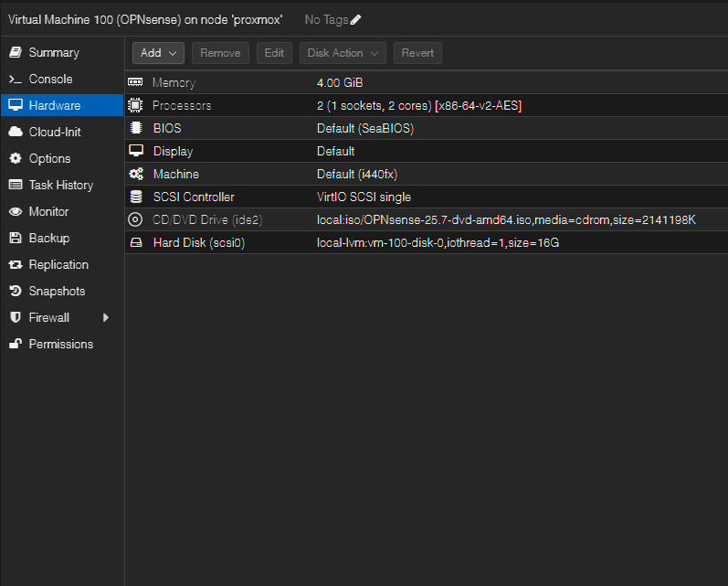Click the Remove button

pos(220,53)
